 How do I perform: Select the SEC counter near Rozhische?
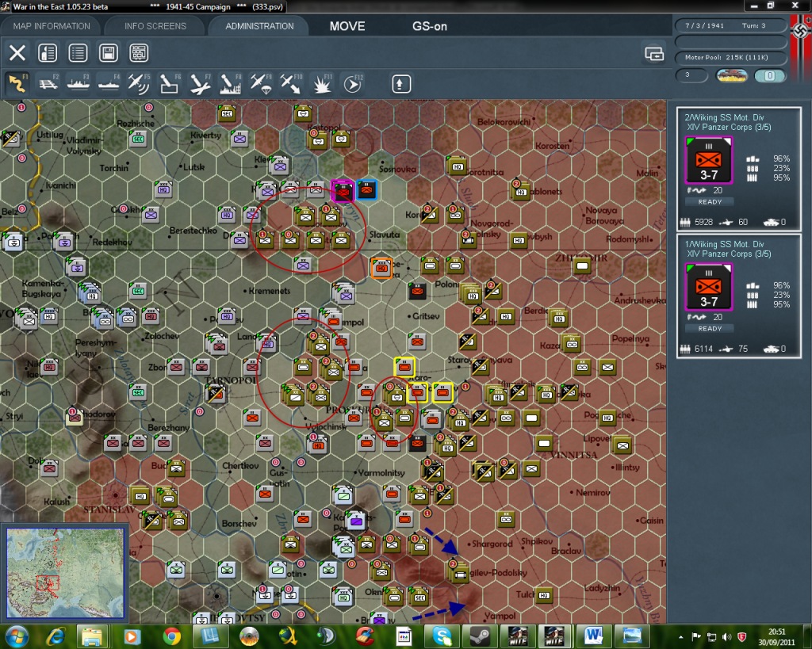click(x=138, y=139)
